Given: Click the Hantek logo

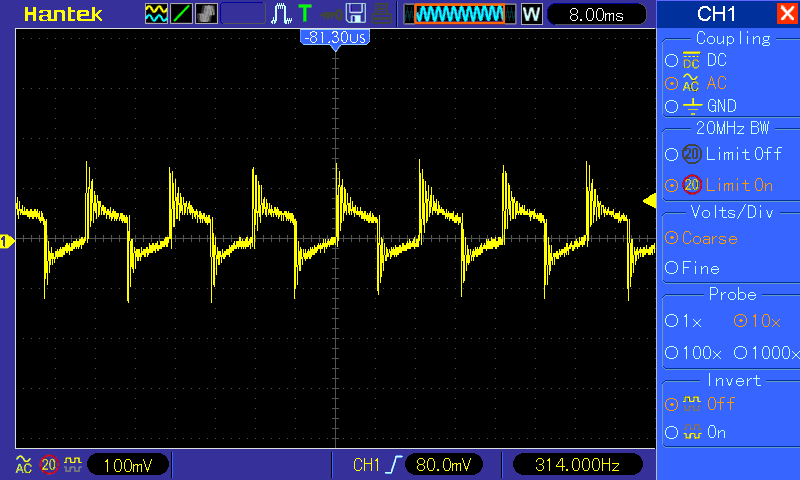Looking at the screenshot, I should pyautogui.click(x=63, y=14).
